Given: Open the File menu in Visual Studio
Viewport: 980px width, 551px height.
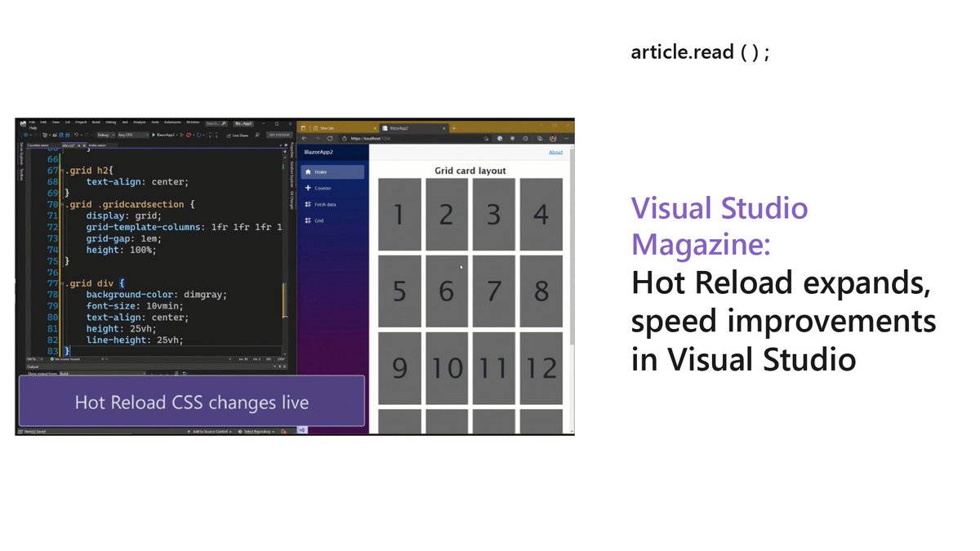Looking at the screenshot, I should click(x=32, y=122).
